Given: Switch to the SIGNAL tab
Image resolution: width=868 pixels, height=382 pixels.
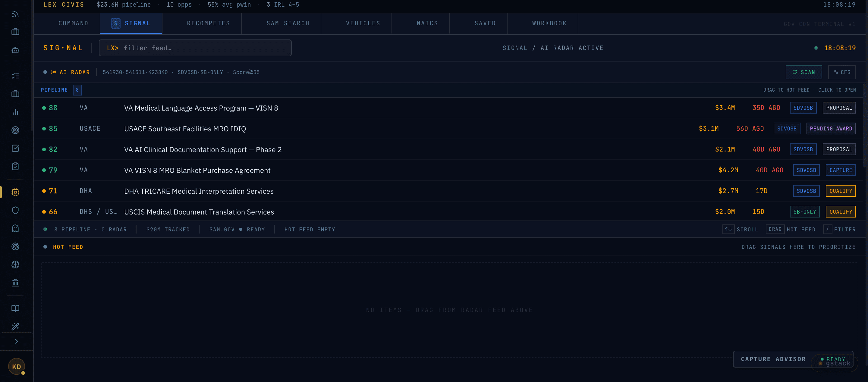Looking at the screenshot, I should pos(131,23).
